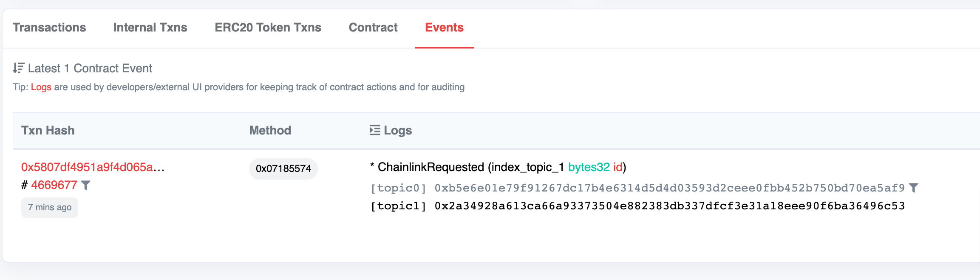Click the 7 mins ago timestamp badge
The width and height of the screenshot is (980, 280).
coord(50,208)
